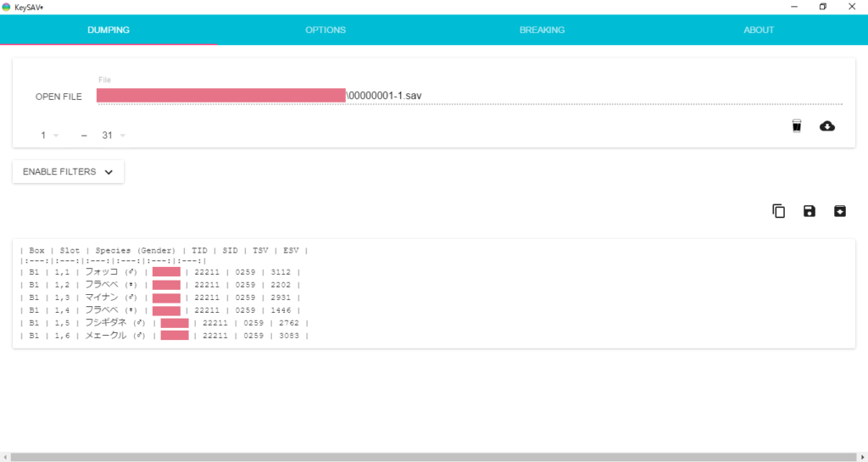Image resolution: width=868 pixels, height=462 pixels.
Task: Switch to the Dumping tab
Action: [108, 30]
